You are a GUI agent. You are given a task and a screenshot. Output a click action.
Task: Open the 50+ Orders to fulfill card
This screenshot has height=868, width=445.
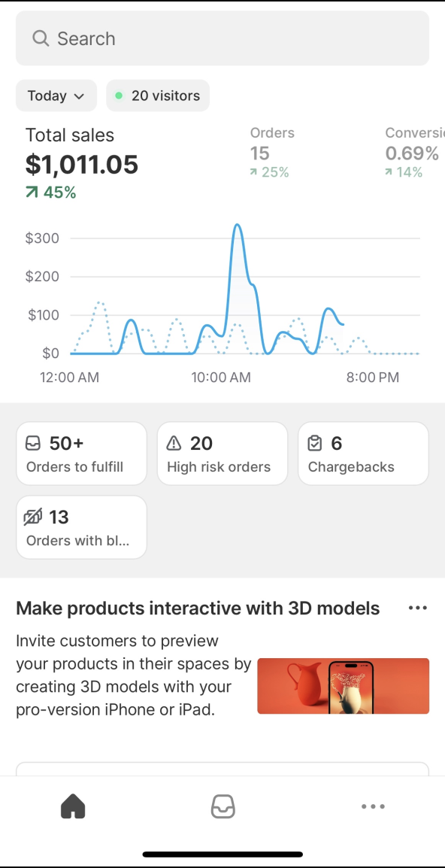click(81, 454)
